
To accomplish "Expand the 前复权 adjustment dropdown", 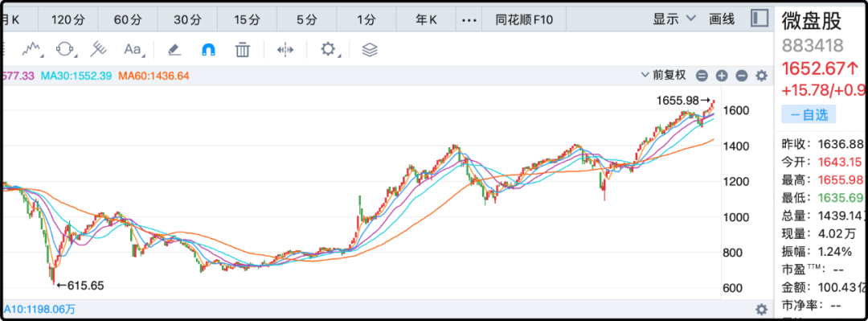I will [663, 75].
